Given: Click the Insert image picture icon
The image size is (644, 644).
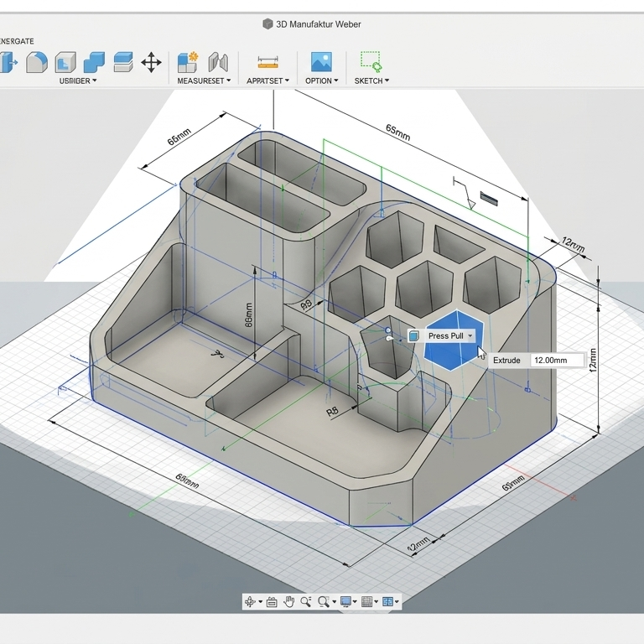Looking at the screenshot, I should pos(321,62).
